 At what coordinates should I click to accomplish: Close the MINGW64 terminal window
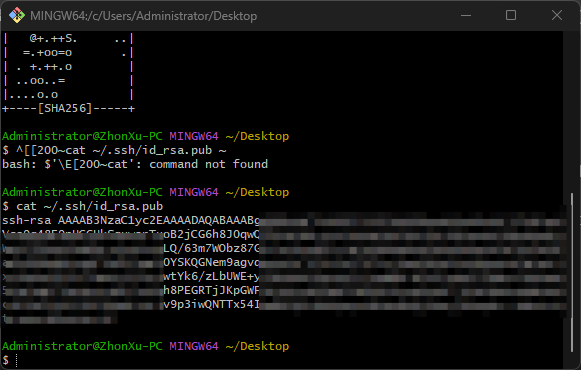point(557,16)
